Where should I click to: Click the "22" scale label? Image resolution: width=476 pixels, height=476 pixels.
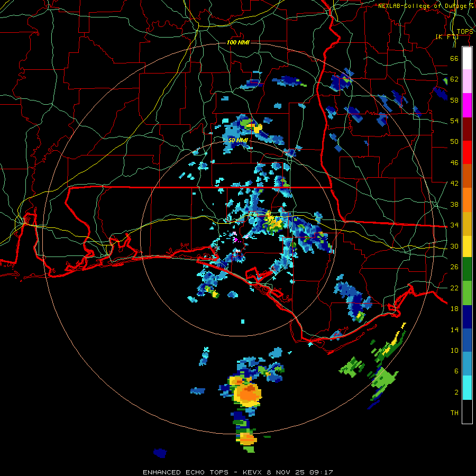coord(454,288)
